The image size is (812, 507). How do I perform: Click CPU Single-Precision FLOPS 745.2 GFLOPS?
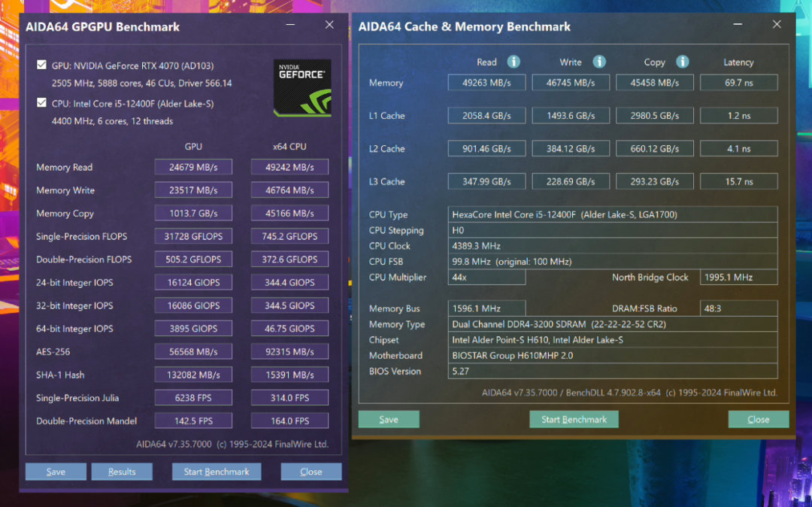(x=289, y=236)
